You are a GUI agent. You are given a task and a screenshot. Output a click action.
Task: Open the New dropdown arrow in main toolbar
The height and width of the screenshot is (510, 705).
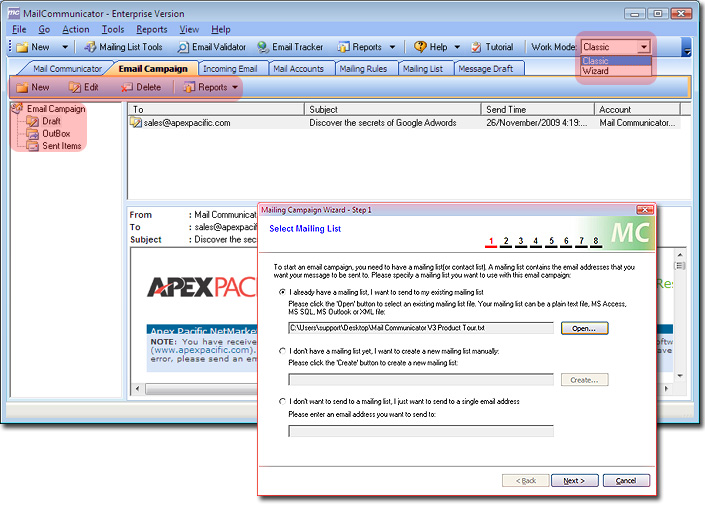pos(65,47)
